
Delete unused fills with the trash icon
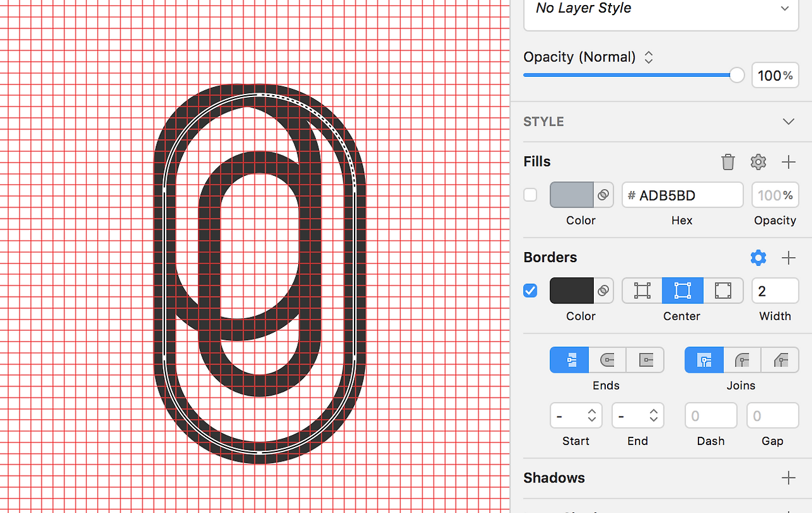(728, 162)
